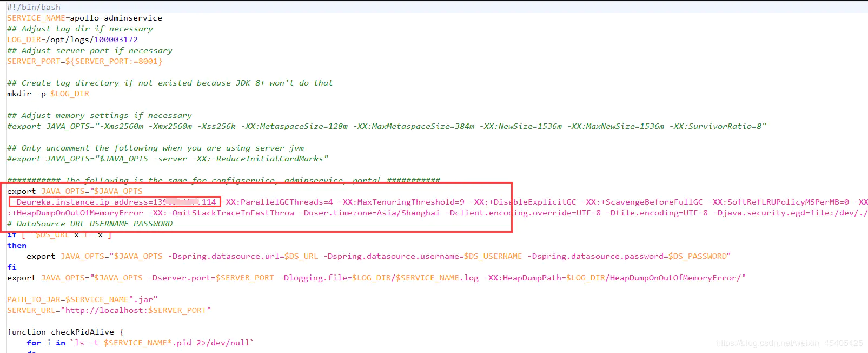Click the '# DataSource URL USERNAME PASSWORD' comment
Viewport: 868px width, 353px height.
90,224
